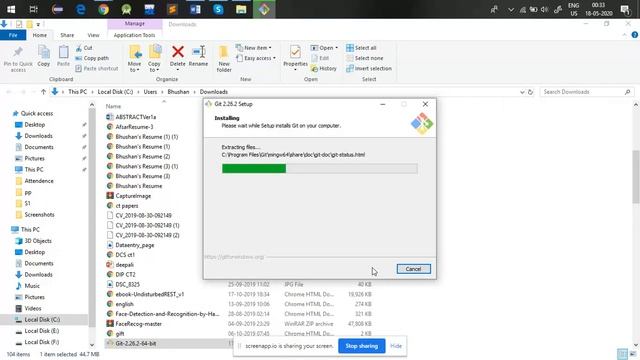Screen dimensions: 640x360
Task: Click the red Delete icon
Action: (178, 52)
